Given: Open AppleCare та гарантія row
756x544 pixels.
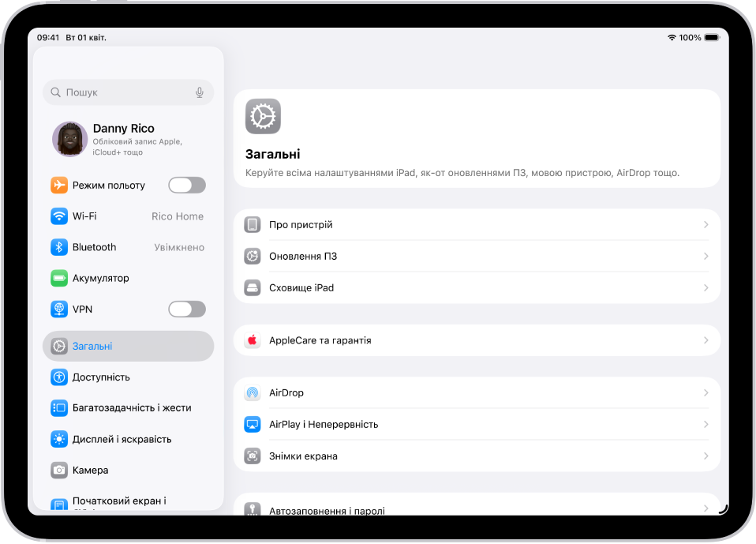Looking at the screenshot, I should [x=477, y=340].
